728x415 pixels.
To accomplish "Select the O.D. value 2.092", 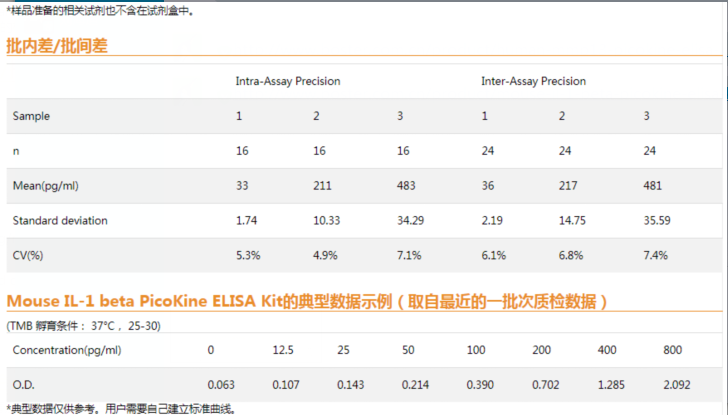I will coord(677,384).
